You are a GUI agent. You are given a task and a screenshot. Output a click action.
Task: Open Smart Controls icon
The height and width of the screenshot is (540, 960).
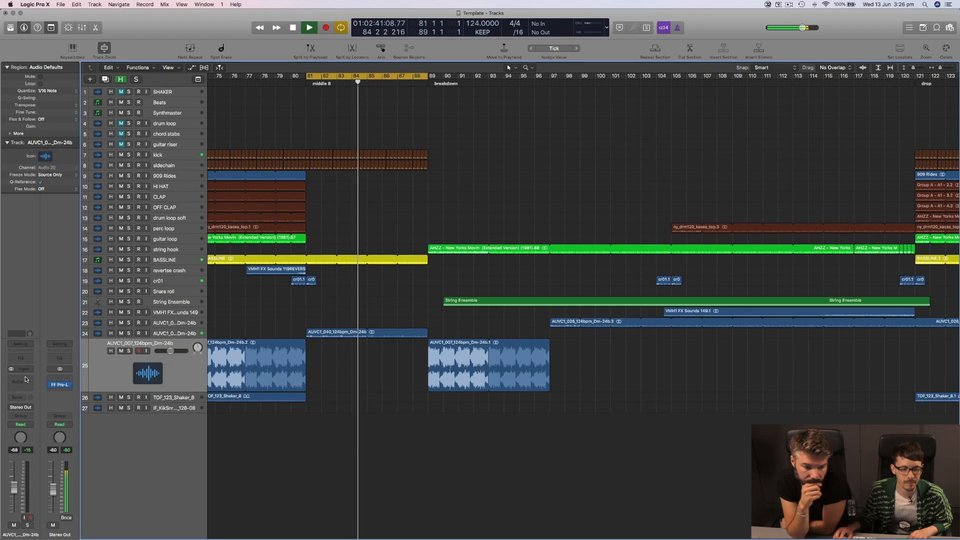(69, 28)
